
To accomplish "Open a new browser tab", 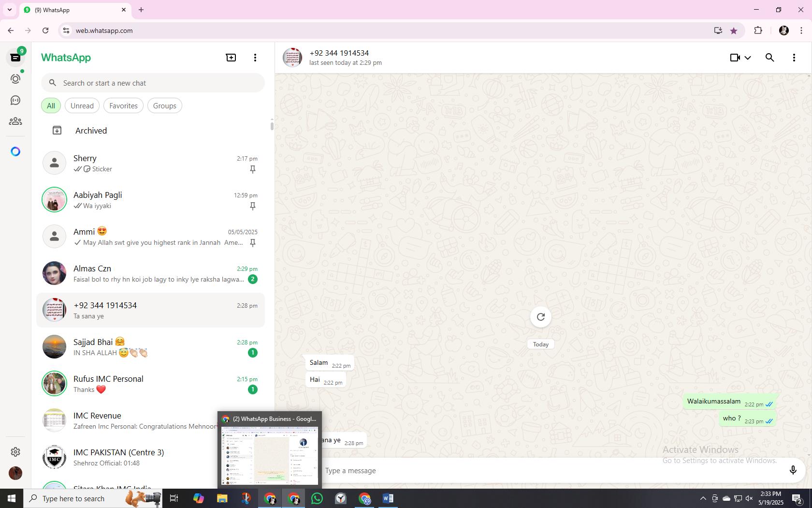I will click(141, 10).
